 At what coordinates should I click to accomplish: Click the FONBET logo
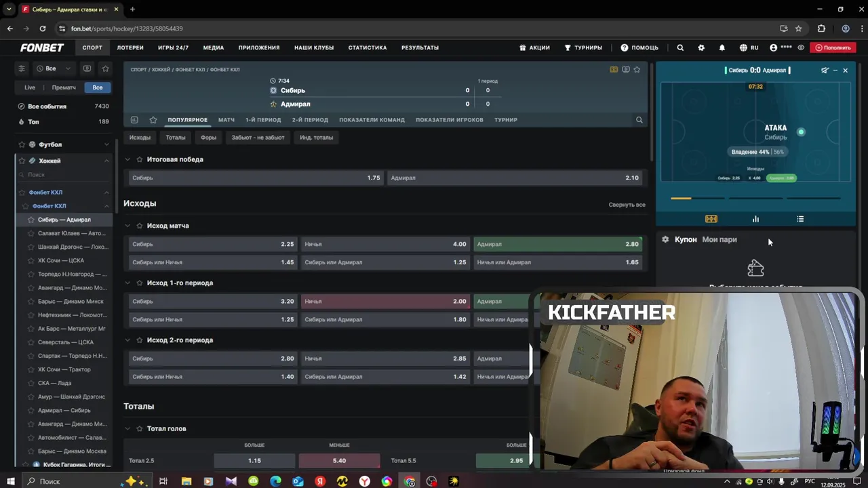pos(42,47)
